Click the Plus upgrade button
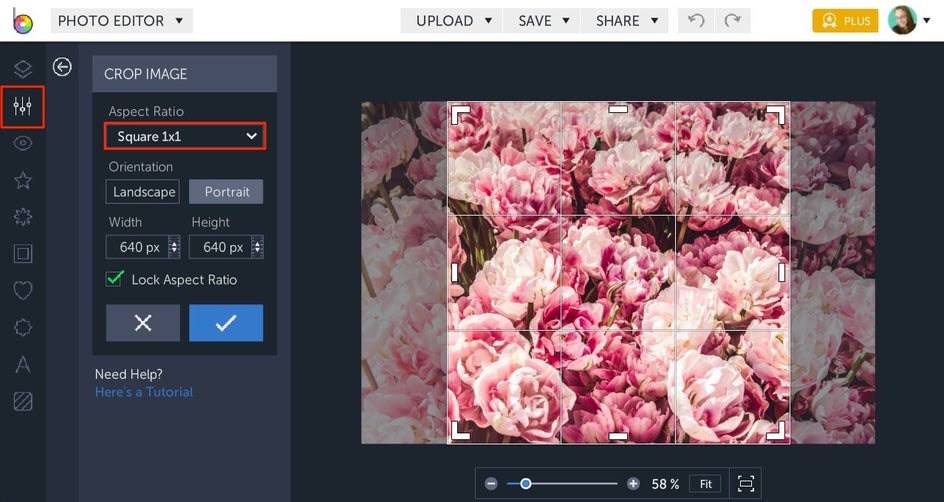944x502 pixels. point(845,20)
